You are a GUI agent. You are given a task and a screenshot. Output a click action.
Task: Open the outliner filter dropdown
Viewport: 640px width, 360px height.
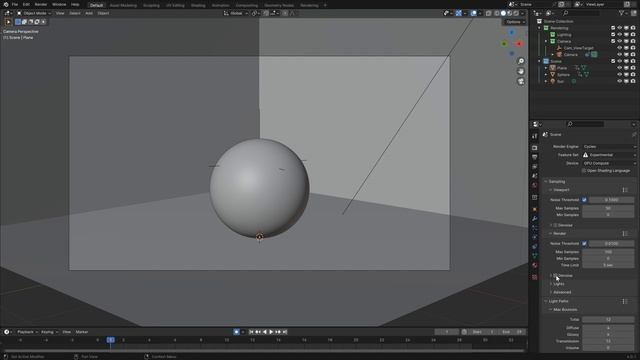623,13
